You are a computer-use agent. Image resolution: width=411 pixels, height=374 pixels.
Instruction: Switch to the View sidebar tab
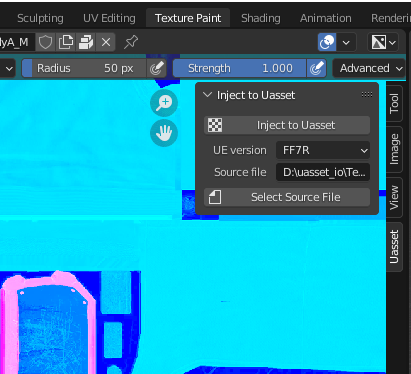click(x=394, y=197)
